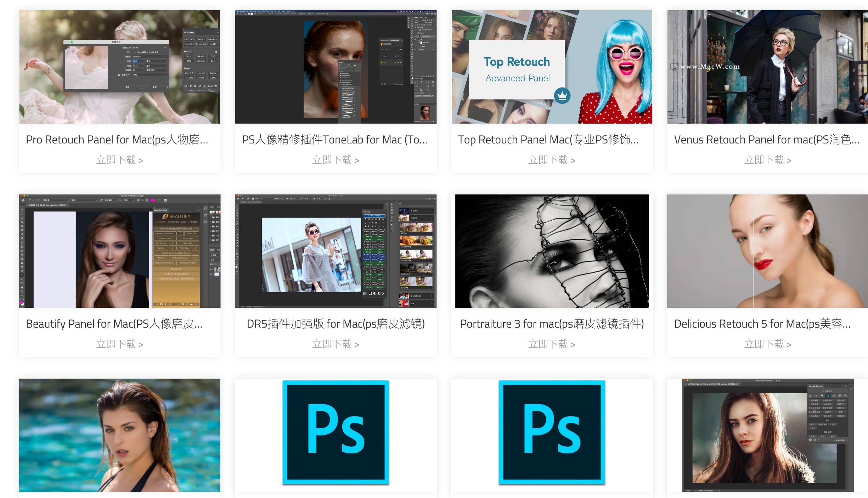Open the Portraiture 3 for mac title link
Viewport: 868px width, 498px height.
tap(552, 324)
